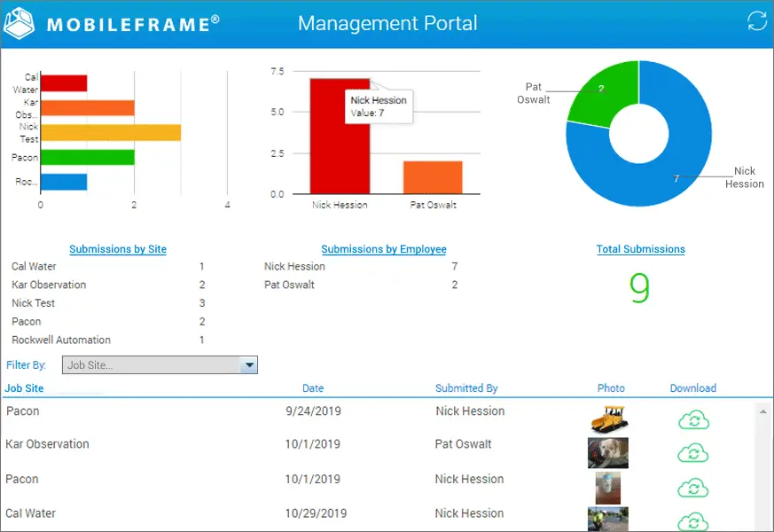Screen dimensions: 774x532
Task: Open Submissions by Site link
Action: pyautogui.click(x=118, y=249)
